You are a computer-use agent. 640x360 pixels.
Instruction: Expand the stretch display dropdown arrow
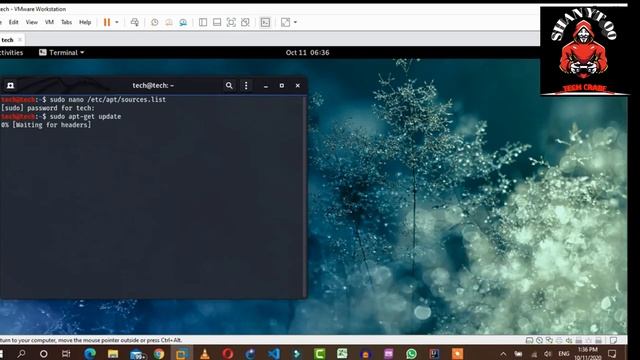[295, 22]
